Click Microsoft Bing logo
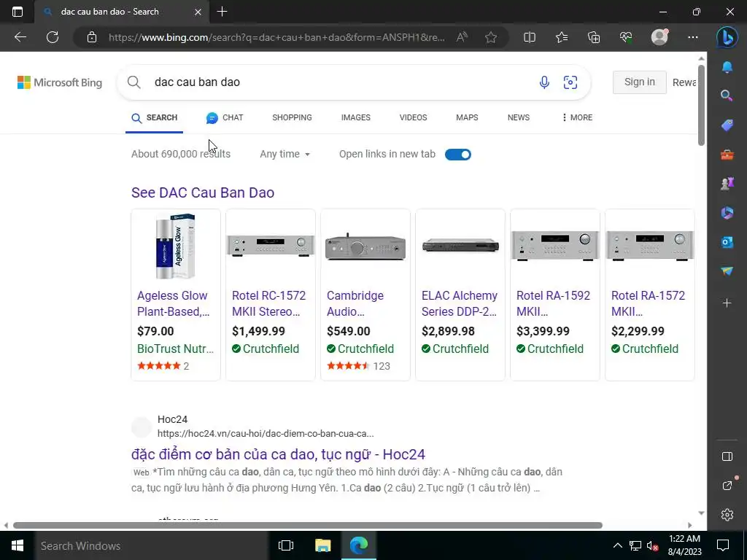The height and width of the screenshot is (560, 747). tap(60, 82)
